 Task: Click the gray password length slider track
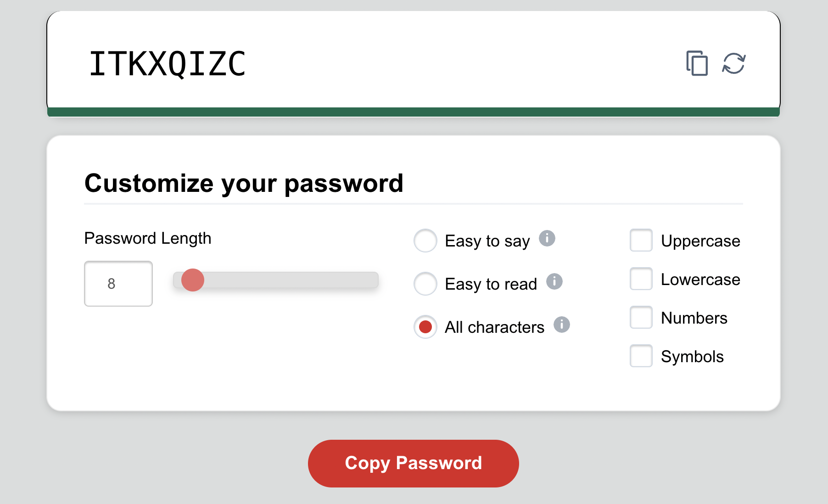click(x=294, y=280)
